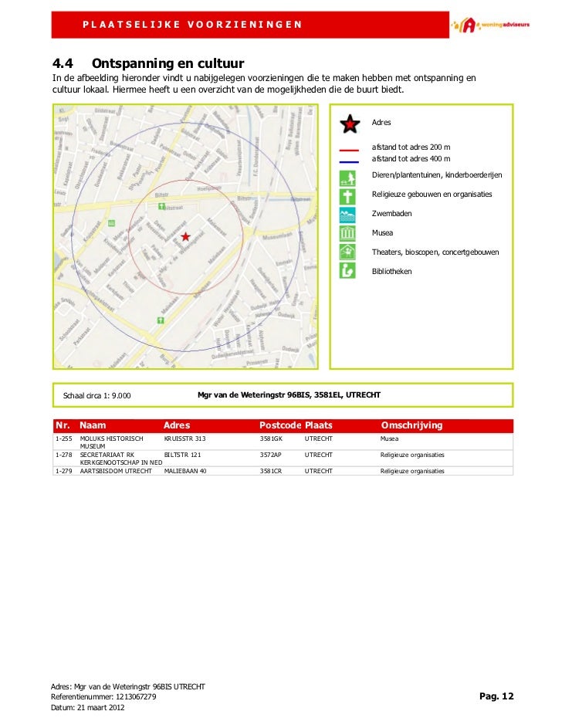Click address cell 'KRUISSTR 313'
562x728 pixels.
coord(185,438)
